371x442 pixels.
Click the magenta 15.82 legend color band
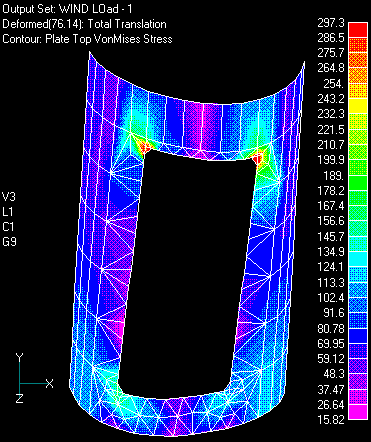pos(358,412)
